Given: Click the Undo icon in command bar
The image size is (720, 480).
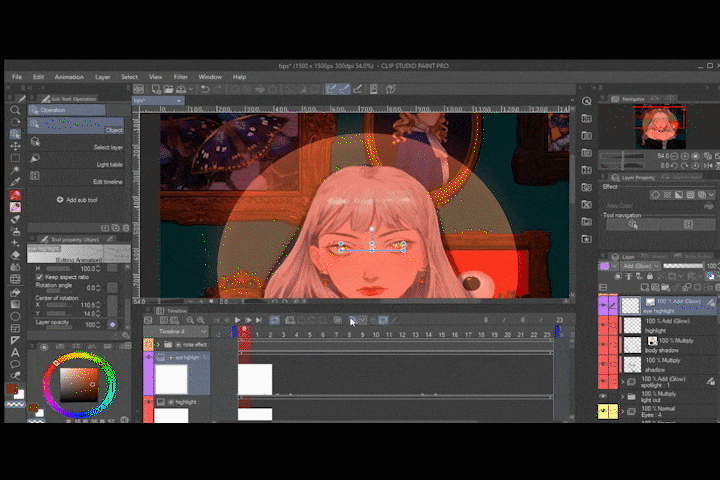Looking at the screenshot, I should coord(205,89).
